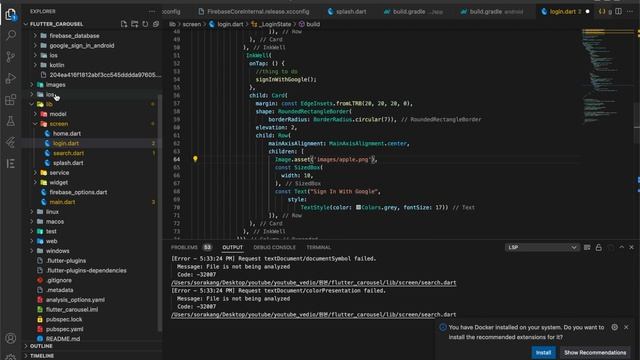Click the screen breadcrumb segment
Screen dimensions: 640x360
coord(191,24)
